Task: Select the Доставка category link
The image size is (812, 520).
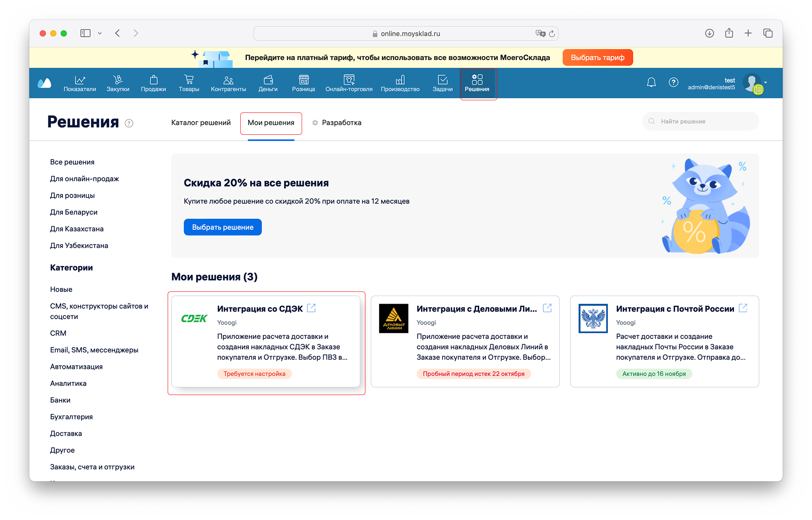Action: pos(66,434)
